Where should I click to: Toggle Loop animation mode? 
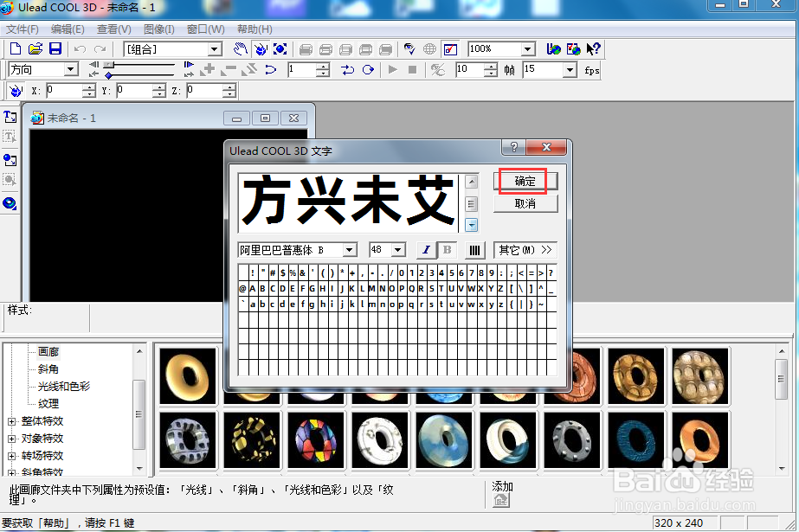pos(368,70)
